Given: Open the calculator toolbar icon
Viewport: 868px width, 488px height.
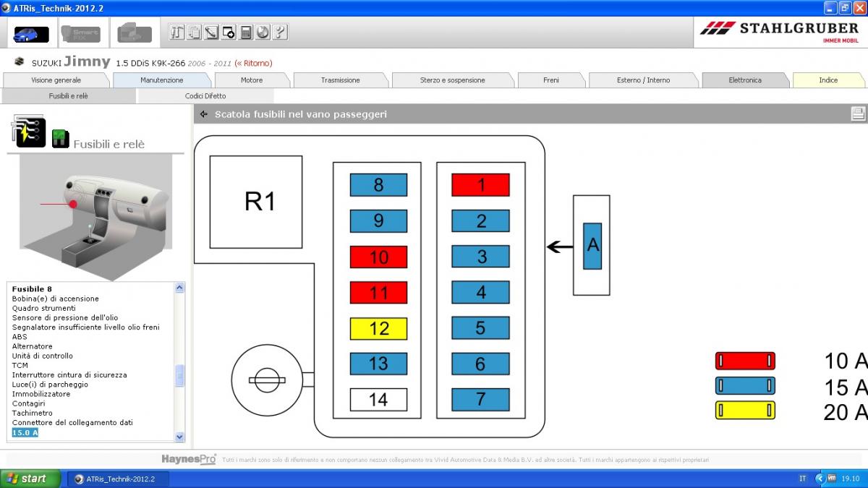Looking at the screenshot, I should tap(246, 32).
